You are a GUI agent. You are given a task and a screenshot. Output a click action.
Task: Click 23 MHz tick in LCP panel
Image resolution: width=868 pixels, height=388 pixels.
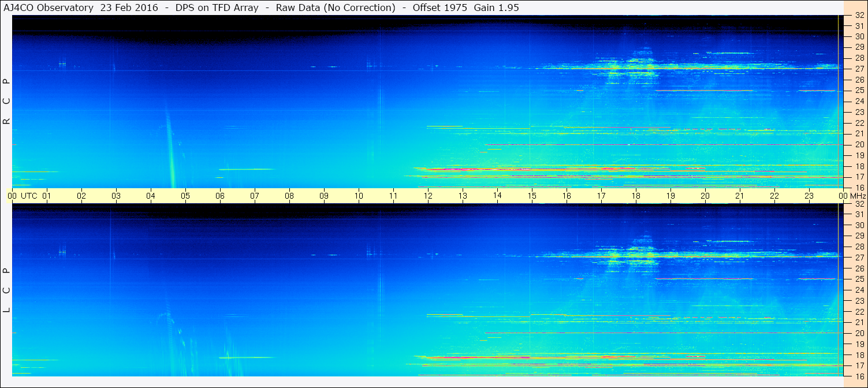[x=859, y=301]
